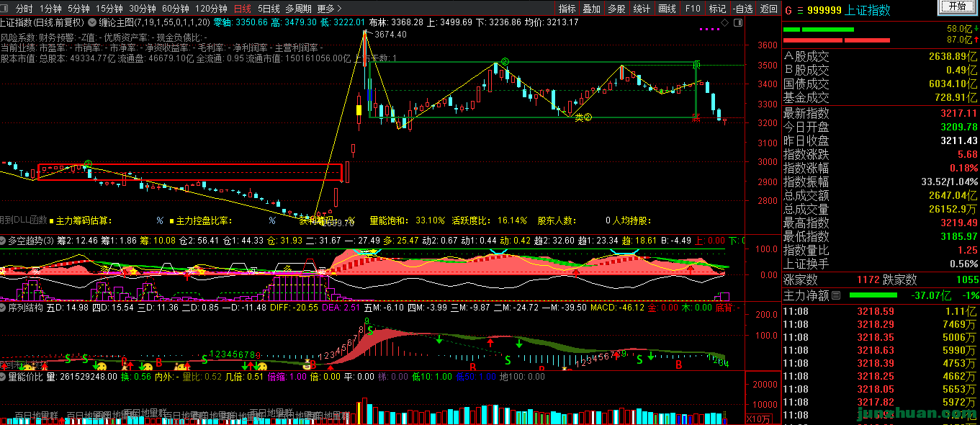Click the 3674.40 peak price label
This screenshot has height=425, width=980.
click(391, 34)
